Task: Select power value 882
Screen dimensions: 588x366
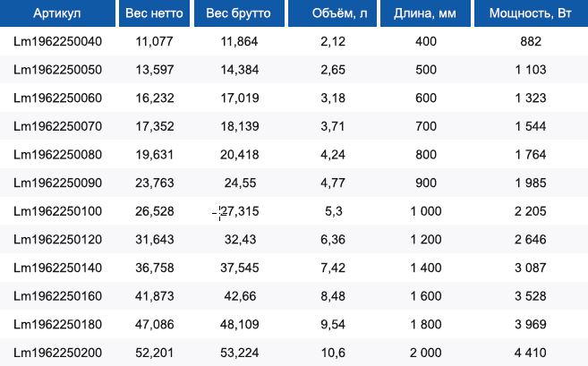Action: click(x=531, y=41)
